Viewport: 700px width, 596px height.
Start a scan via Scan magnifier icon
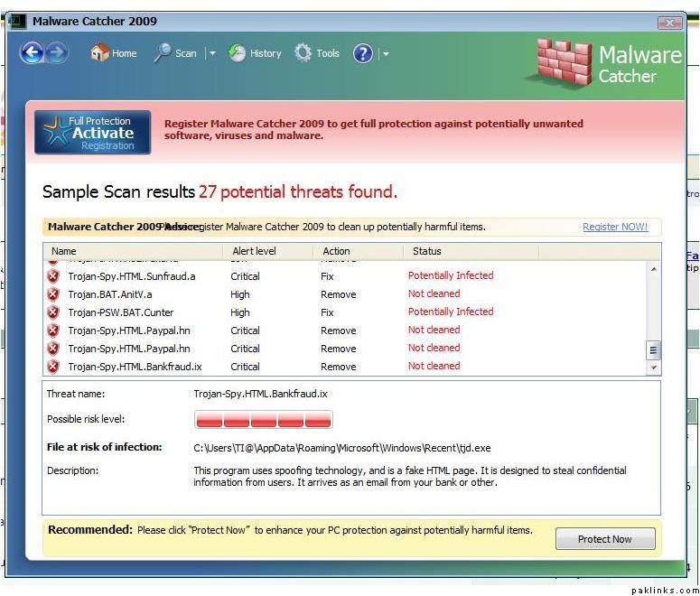pyautogui.click(x=163, y=53)
